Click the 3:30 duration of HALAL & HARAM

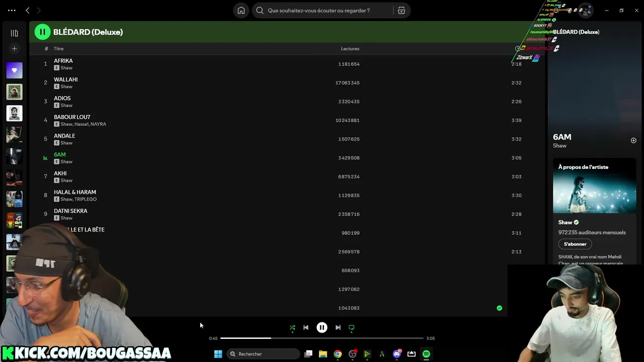[516, 196]
